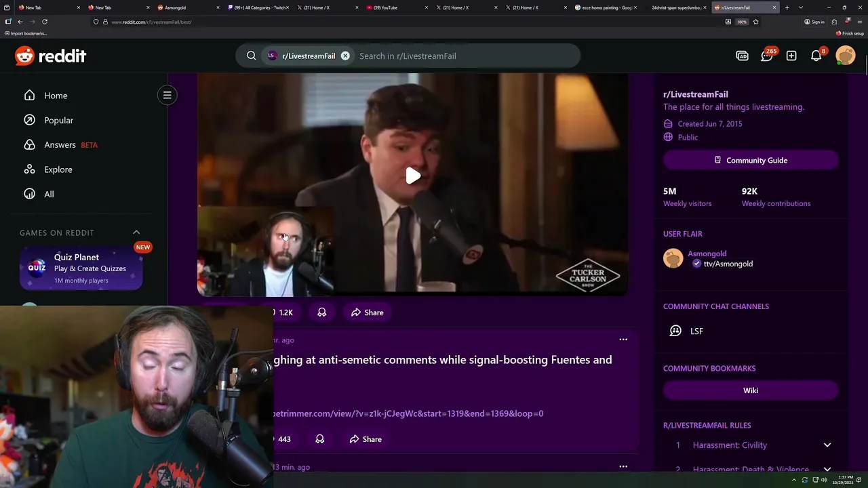Show hidden system tray icons
Screen dimensions: 868x488
pyautogui.click(x=793, y=480)
